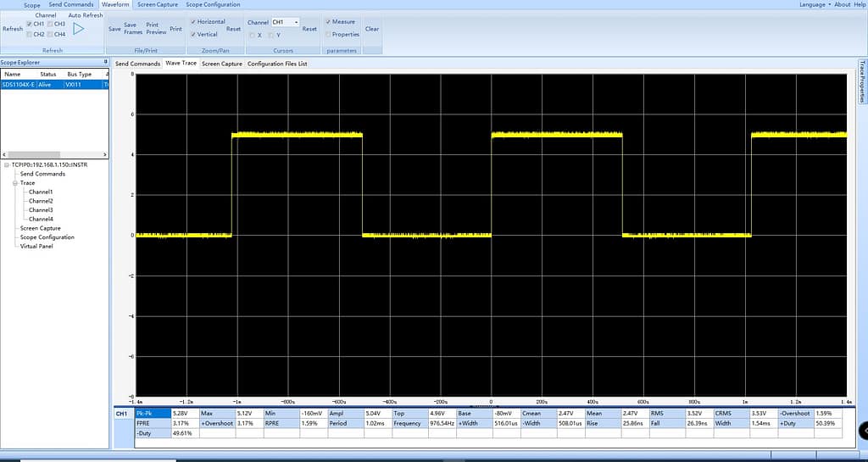Image resolution: width=868 pixels, height=462 pixels.
Task: Select Virtual Panel in the tree
Action: [x=37, y=246]
